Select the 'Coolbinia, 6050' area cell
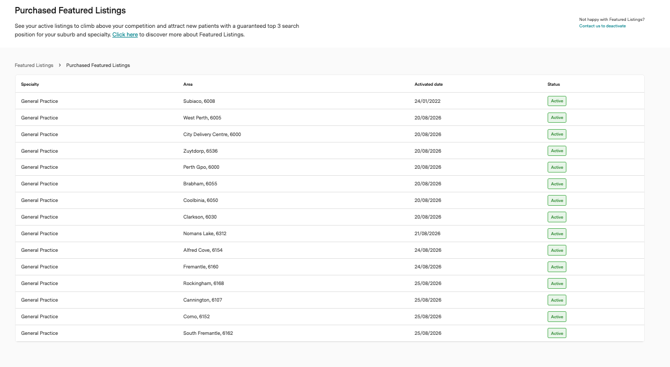This screenshot has width=670, height=367. pos(200,200)
